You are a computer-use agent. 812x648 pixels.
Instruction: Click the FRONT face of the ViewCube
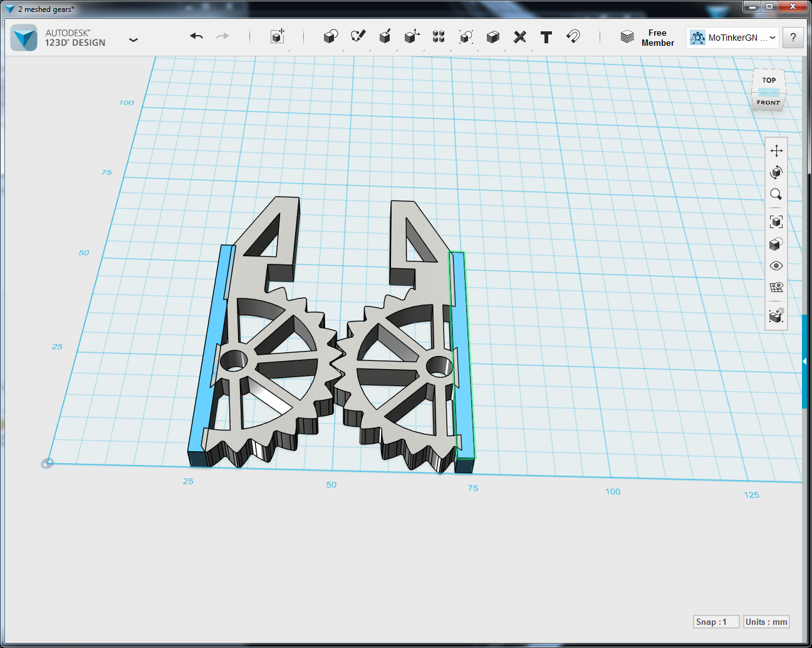pyautogui.click(x=766, y=102)
